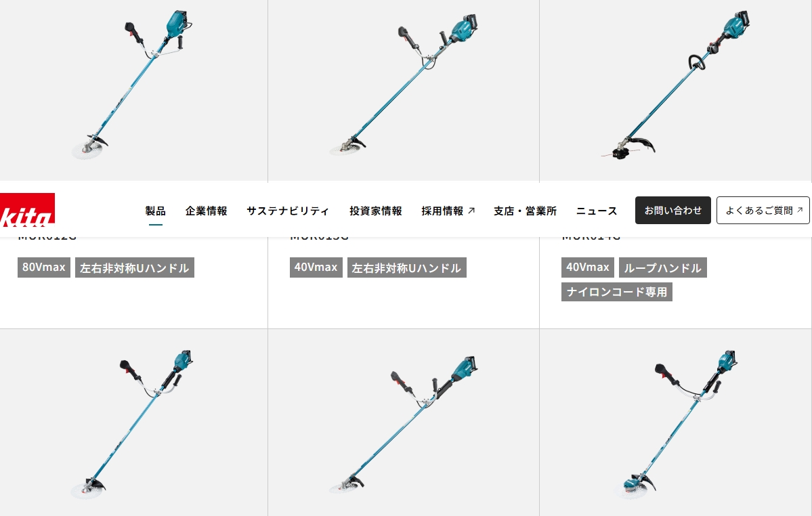This screenshot has width=812, height=516.
Task: Open the top middle U-handle trimmer image
Action: click(404, 85)
